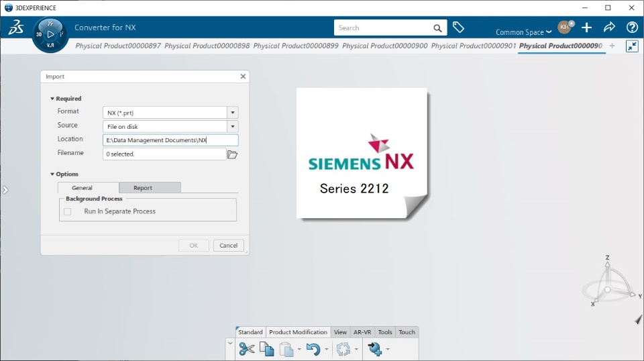The height and width of the screenshot is (361, 644).
Task: Click the Converter for NX title
Action: 105,28
